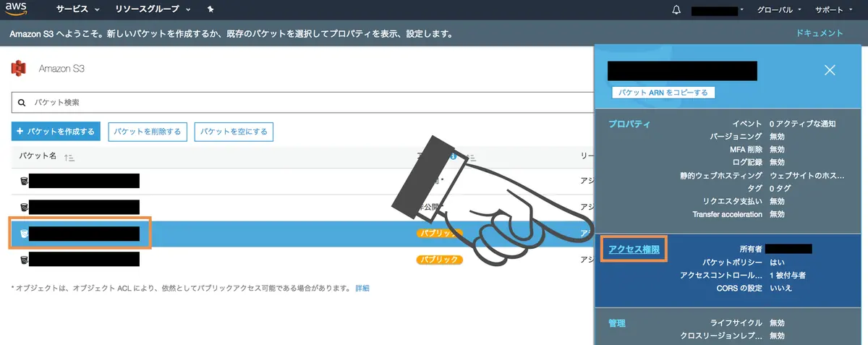Click バケットを作成する button
This screenshot has width=868, height=345.
pyautogui.click(x=56, y=132)
